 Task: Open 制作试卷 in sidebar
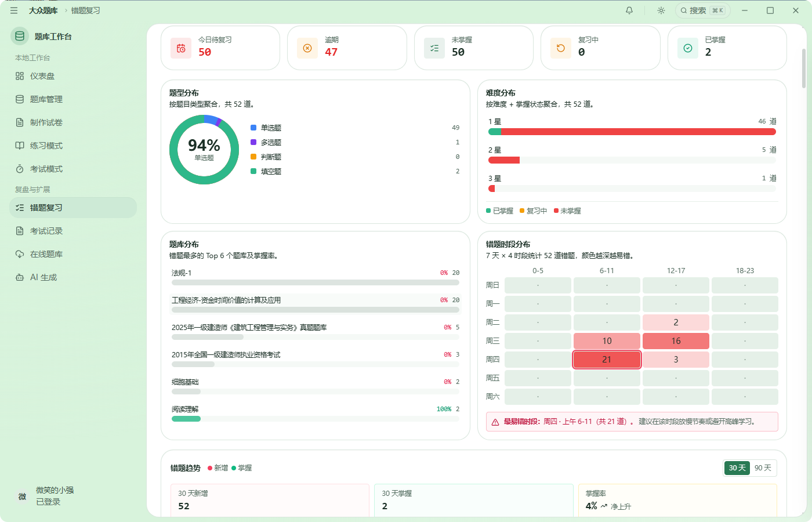(x=73, y=122)
